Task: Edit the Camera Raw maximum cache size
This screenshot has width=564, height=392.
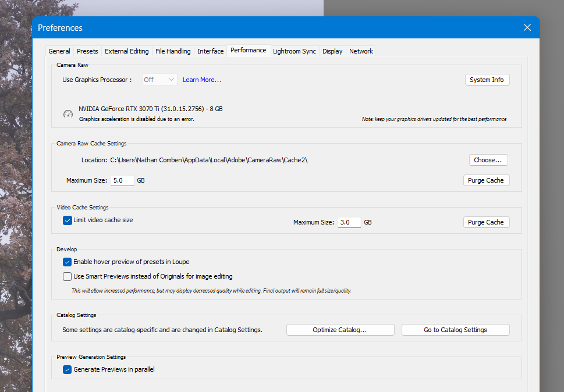Action: click(x=122, y=180)
